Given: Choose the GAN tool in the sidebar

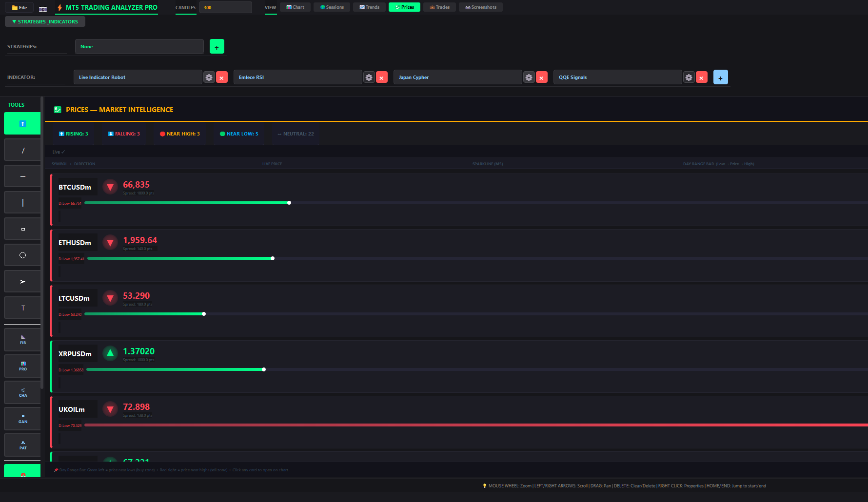Looking at the screenshot, I should pyautogui.click(x=22, y=419).
